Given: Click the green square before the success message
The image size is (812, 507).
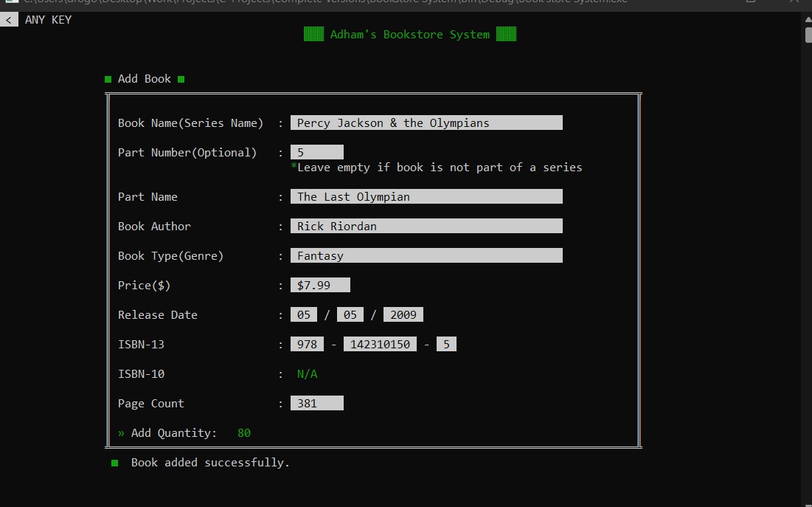Looking at the screenshot, I should point(115,463).
